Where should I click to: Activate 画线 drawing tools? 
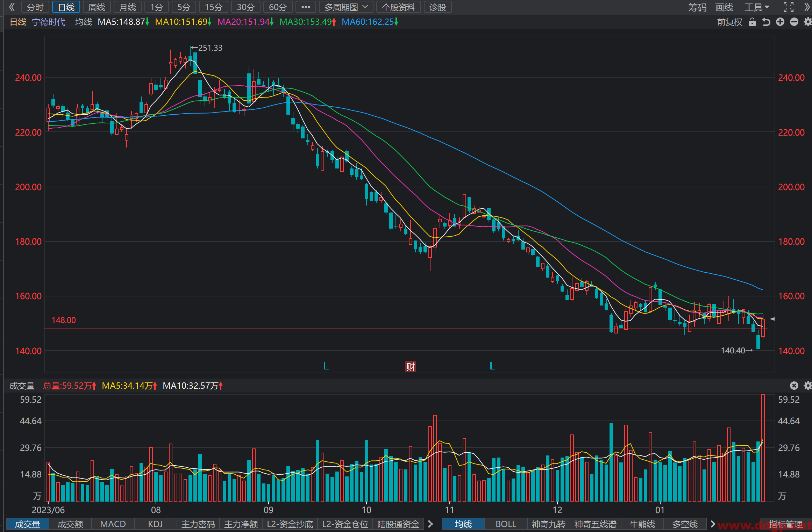[x=724, y=7]
